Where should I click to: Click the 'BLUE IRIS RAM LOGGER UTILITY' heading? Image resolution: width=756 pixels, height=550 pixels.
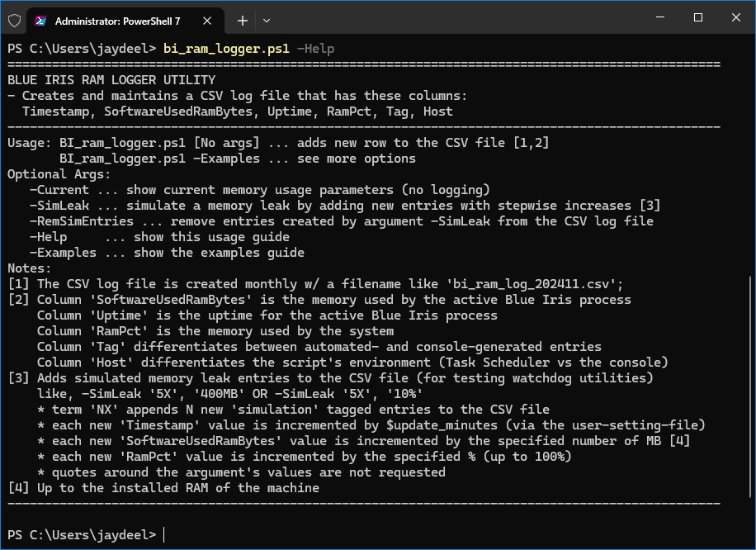111,79
